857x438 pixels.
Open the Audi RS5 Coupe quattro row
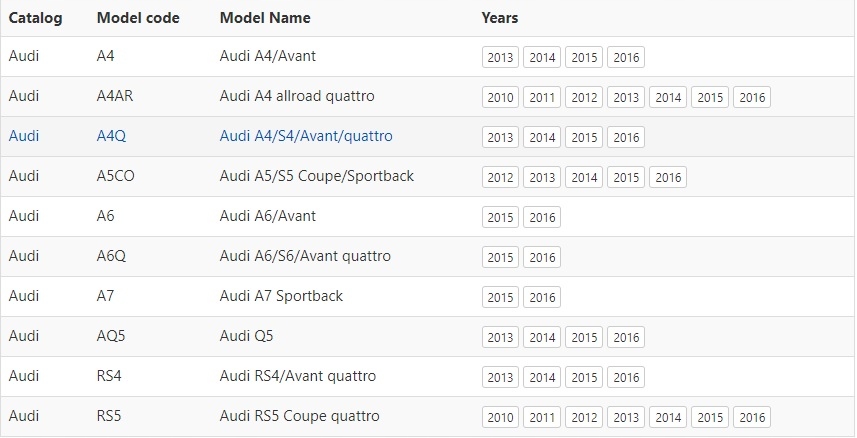[299, 416]
